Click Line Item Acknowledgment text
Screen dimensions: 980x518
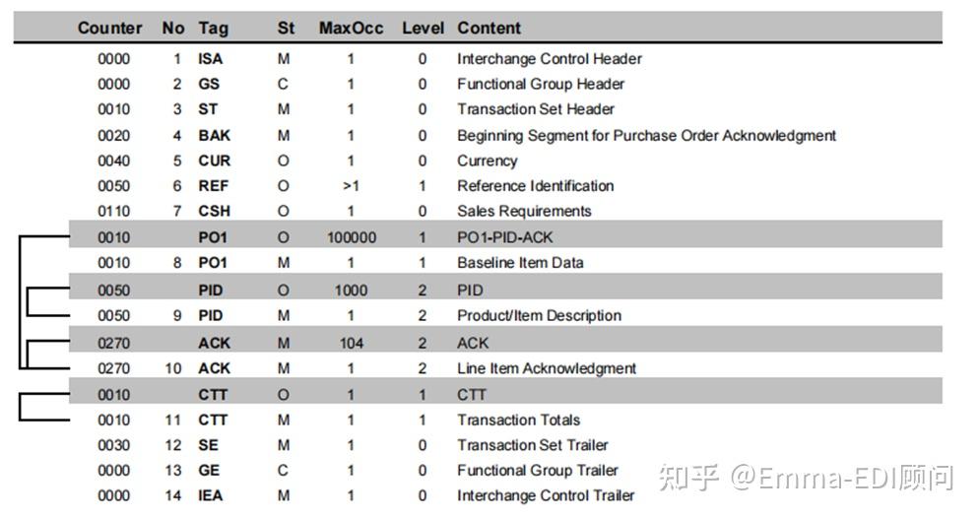(547, 368)
